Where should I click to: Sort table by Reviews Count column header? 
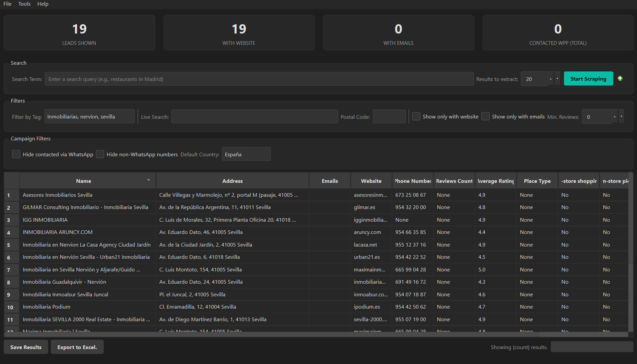[454, 181]
